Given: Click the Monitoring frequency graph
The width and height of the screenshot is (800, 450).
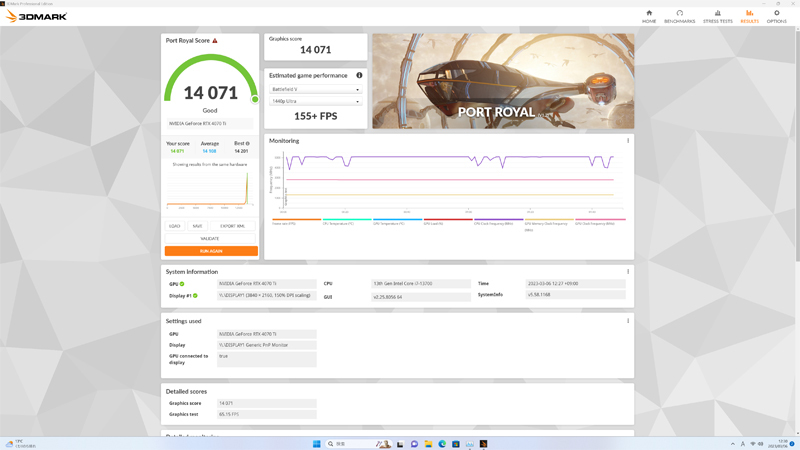Looking at the screenshot, I should tap(446, 181).
